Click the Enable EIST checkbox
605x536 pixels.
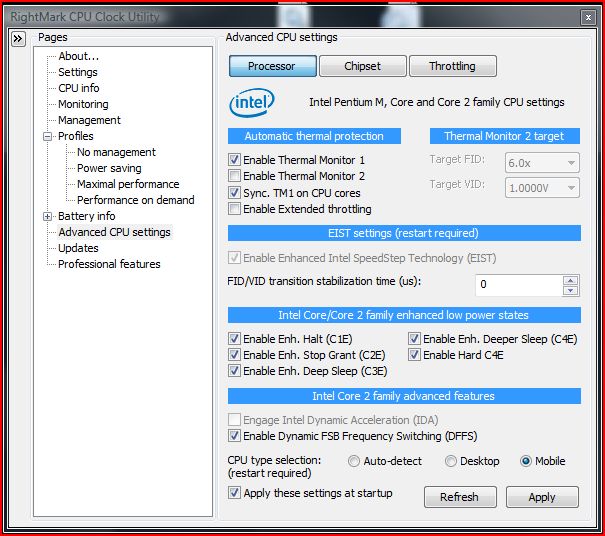point(234,258)
